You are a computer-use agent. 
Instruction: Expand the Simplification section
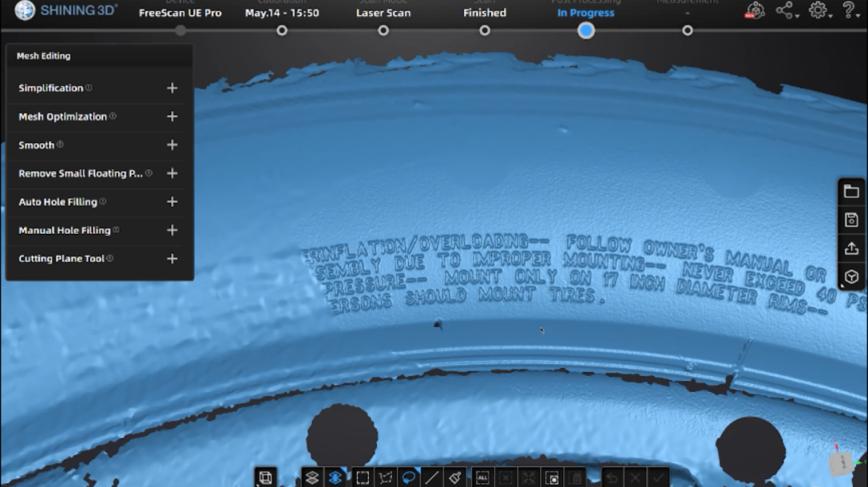point(172,88)
